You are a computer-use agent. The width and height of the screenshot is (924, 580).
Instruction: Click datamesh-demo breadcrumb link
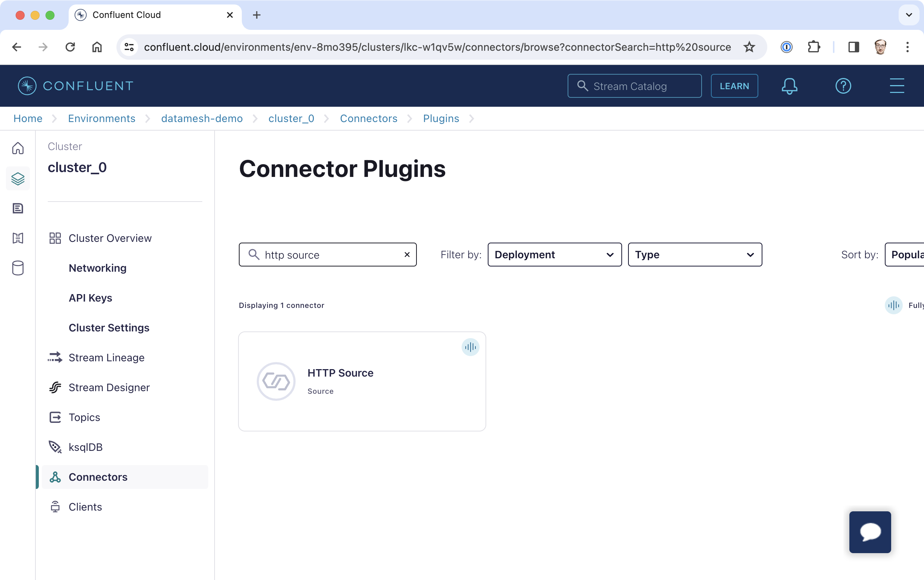202,119
